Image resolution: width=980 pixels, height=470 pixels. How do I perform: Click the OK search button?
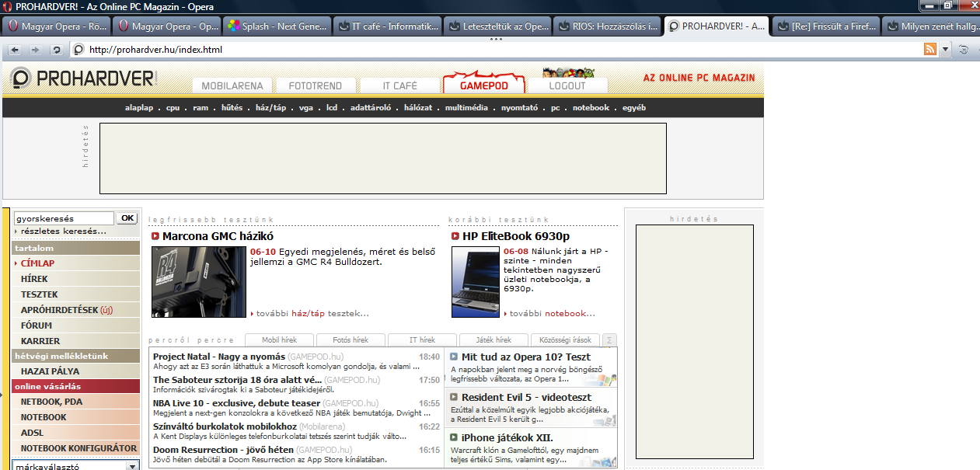tap(127, 218)
